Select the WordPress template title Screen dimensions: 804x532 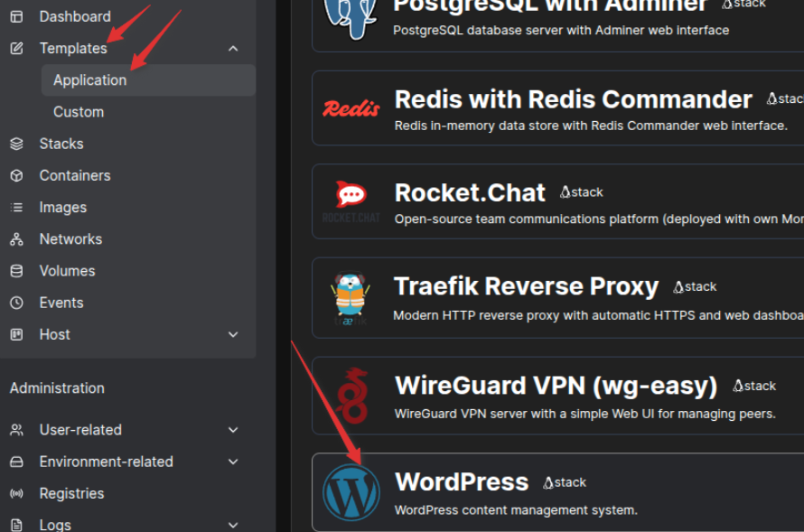(x=462, y=481)
